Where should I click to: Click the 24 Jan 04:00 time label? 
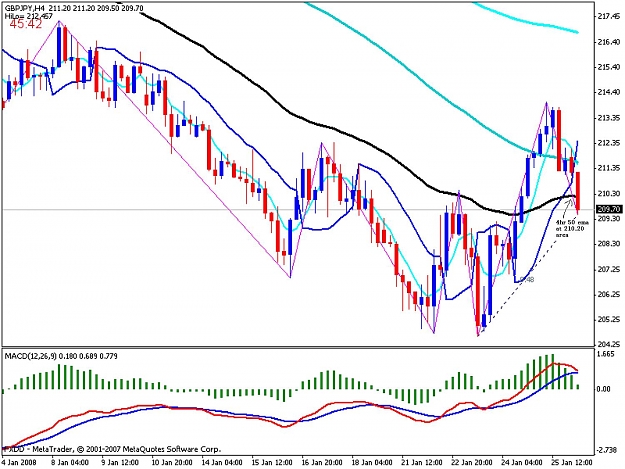pos(522,463)
